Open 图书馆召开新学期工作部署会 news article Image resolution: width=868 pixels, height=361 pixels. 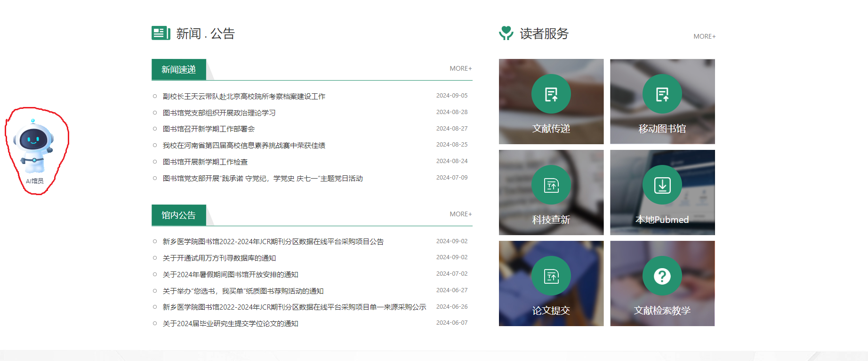[209, 129]
